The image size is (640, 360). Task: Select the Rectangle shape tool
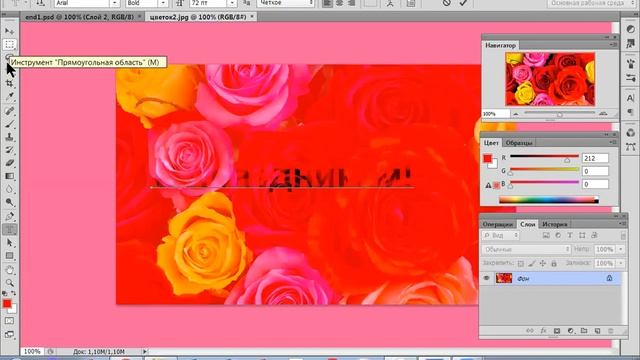coord(9,256)
